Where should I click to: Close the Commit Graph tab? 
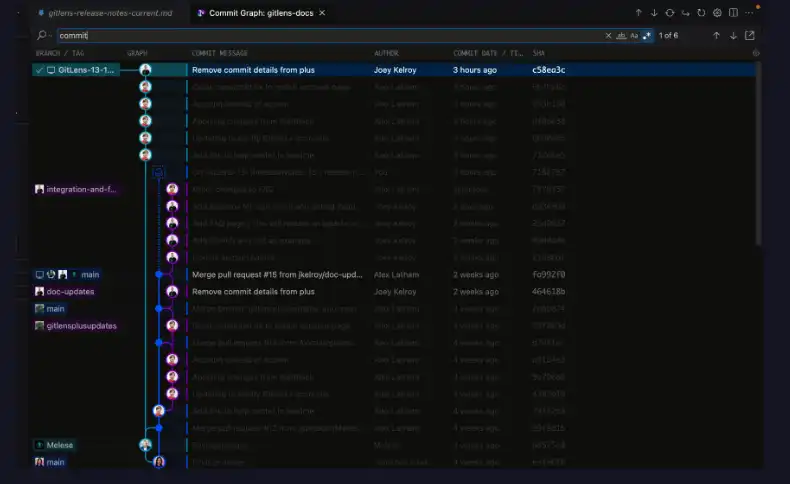(322, 13)
